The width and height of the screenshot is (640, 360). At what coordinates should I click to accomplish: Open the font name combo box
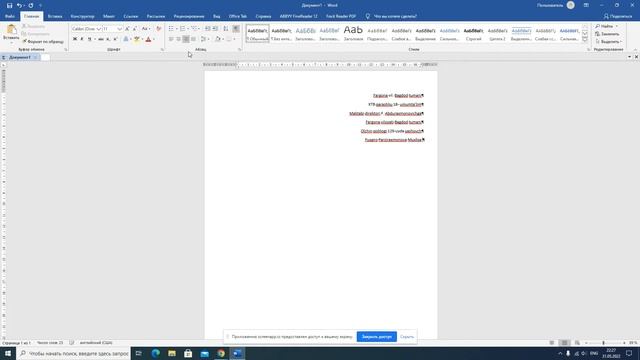pyautogui.click(x=87, y=29)
